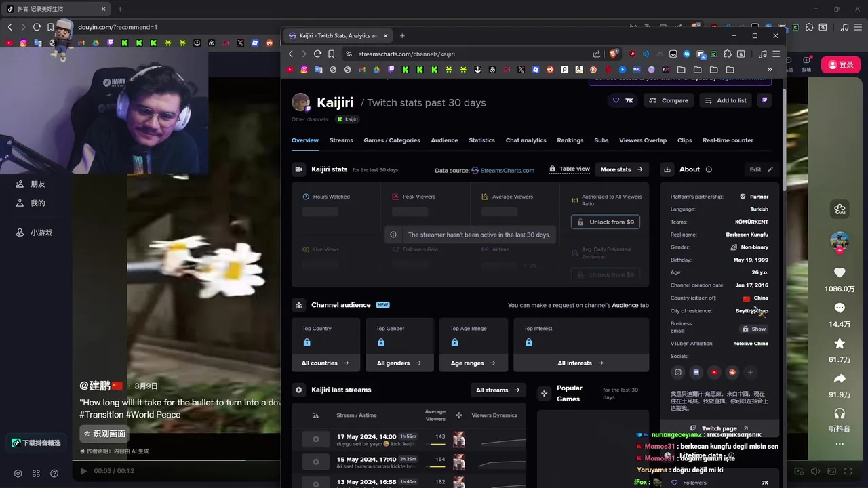The height and width of the screenshot is (488, 868).
Task: Open the Chat analytics tab
Action: pos(526,140)
